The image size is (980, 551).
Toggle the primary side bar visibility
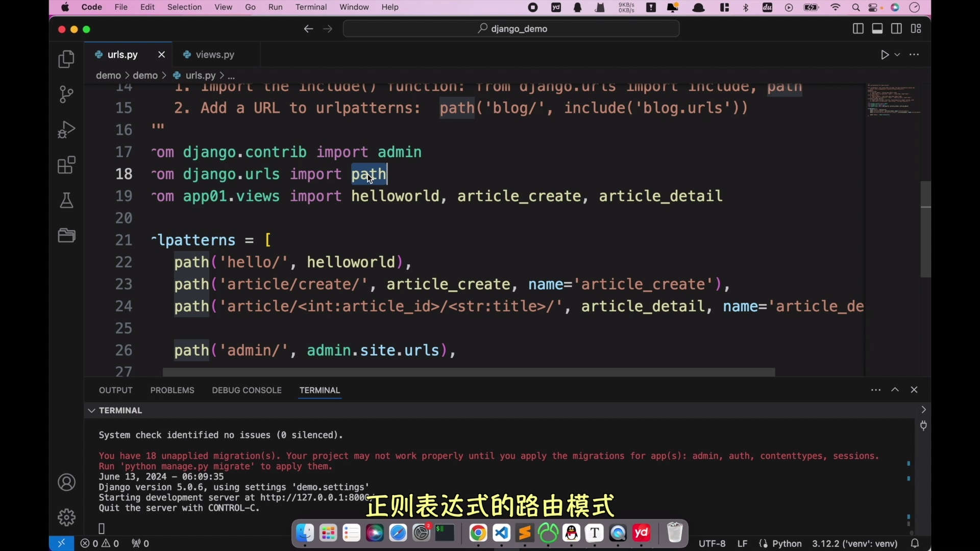858,29
